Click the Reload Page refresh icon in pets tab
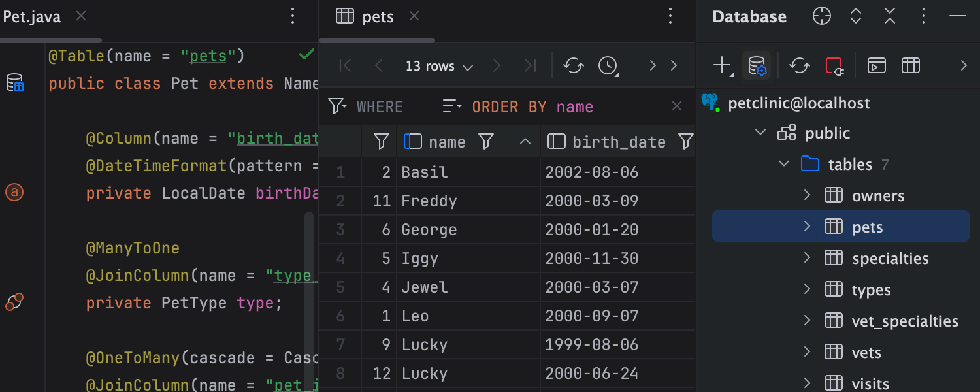The height and width of the screenshot is (392, 980). click(x=573, y=65)
